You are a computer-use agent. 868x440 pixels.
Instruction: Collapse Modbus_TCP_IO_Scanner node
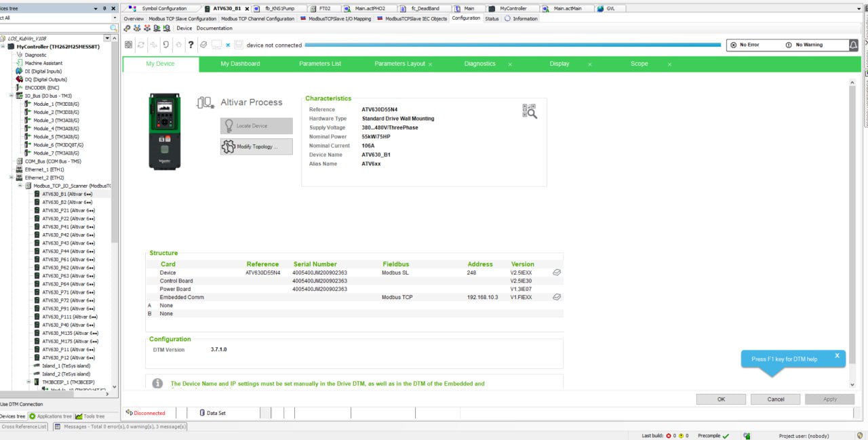pos(20,186)
